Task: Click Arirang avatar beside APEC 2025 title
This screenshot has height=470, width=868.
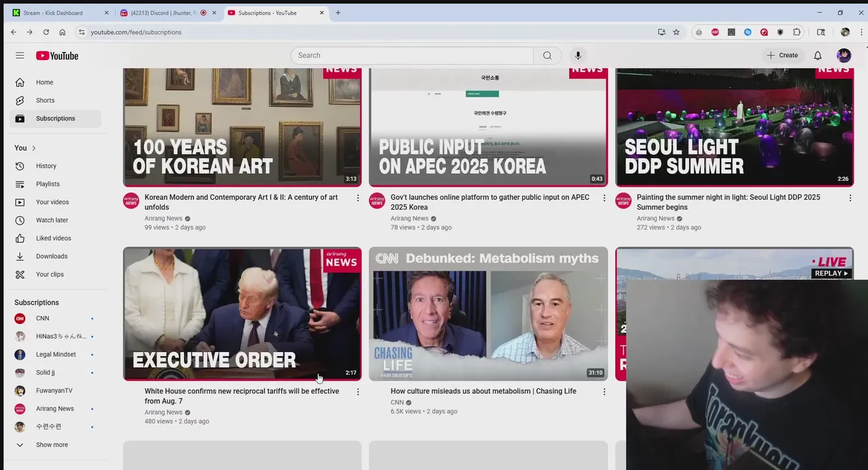Action: click(x=378, y=200)
